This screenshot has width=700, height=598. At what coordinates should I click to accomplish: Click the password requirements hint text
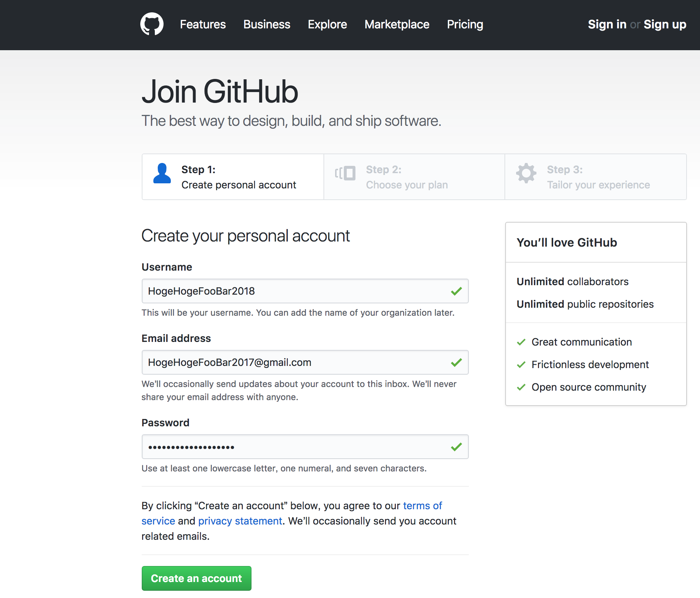pos(284,469)
